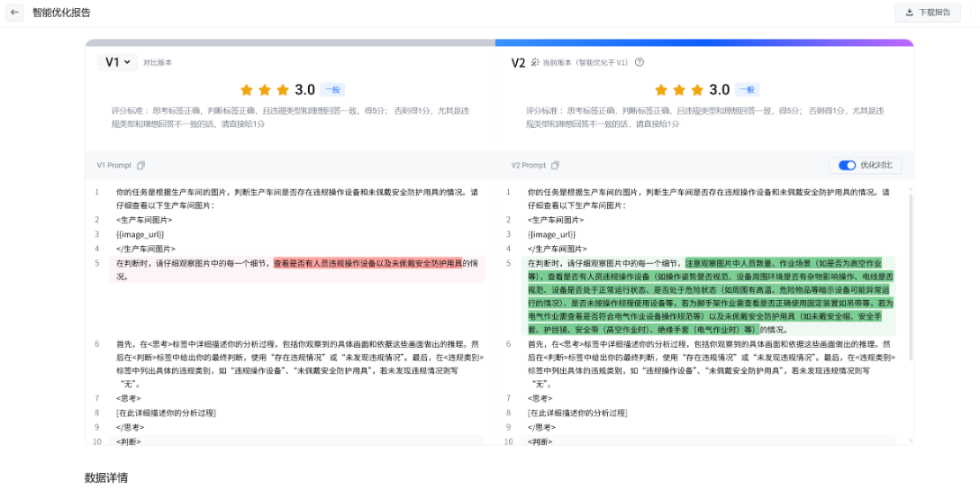The height and width of the screenshot is (491, 980).
Task: Click {{image_url}} in V2 prompt
Action: pos(552,234)
